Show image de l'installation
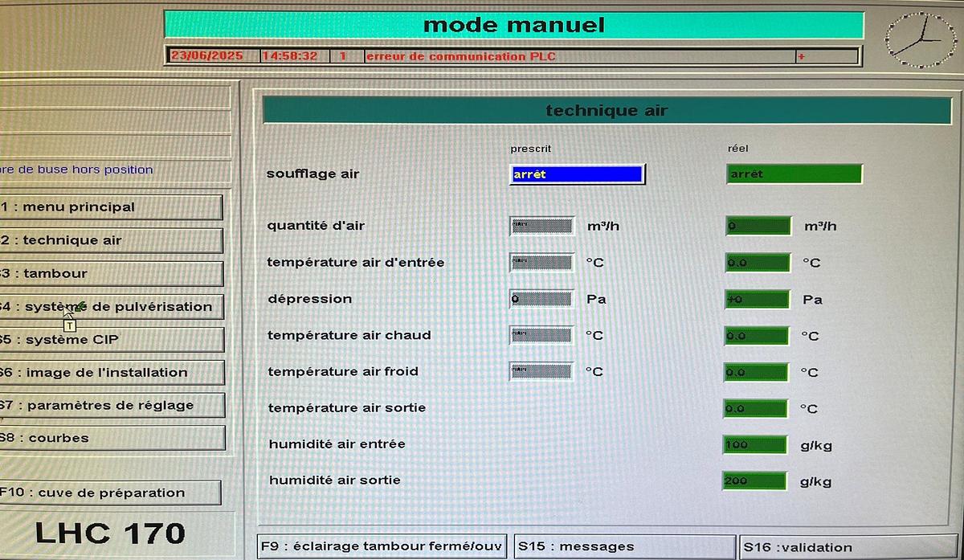Image resolution: width=964 pixels, height=560 pixels. click(x=111, y=373)
